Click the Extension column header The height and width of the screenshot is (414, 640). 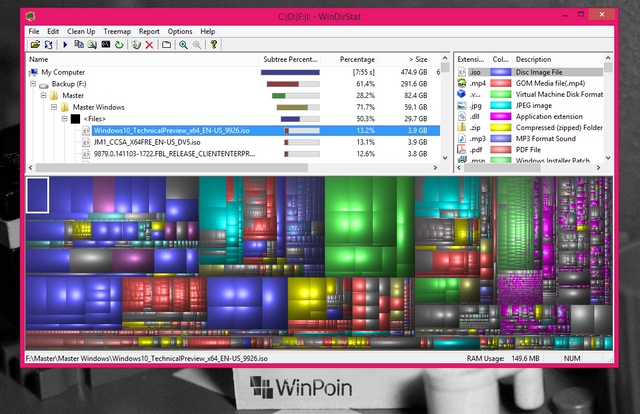471,60
